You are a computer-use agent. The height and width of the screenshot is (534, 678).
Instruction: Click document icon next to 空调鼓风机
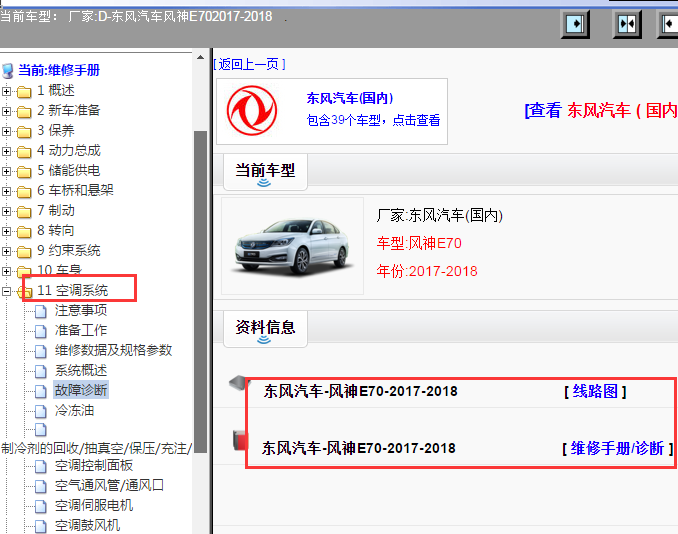coord(41,526)
